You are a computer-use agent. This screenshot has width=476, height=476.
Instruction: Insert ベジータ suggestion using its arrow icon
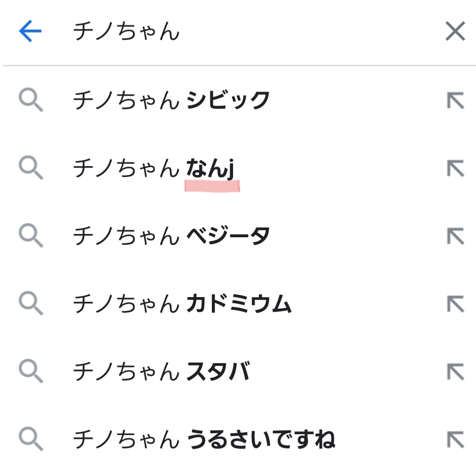point(455,236)
